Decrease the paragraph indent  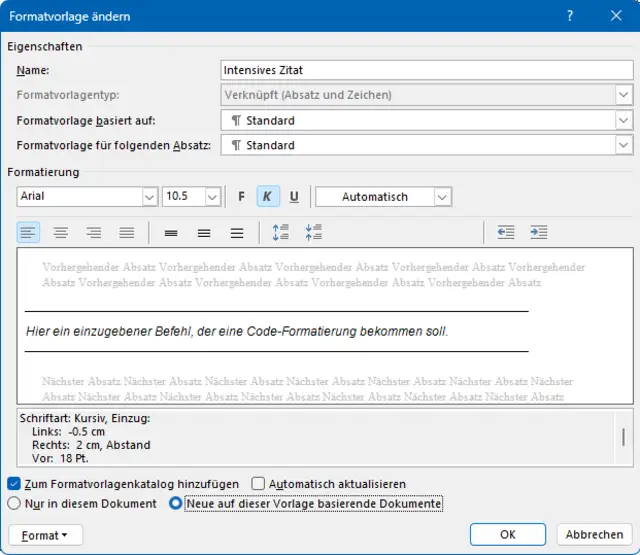pyautogui.click(x=506, y=232)
